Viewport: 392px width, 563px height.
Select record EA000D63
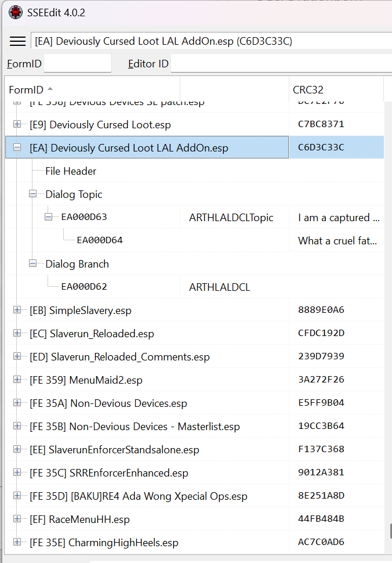[x=84, y=217]
